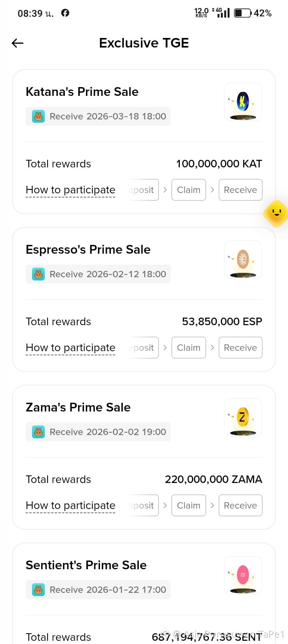
Task: Click the Receive step in the Zama card
Action: [240, 505]
